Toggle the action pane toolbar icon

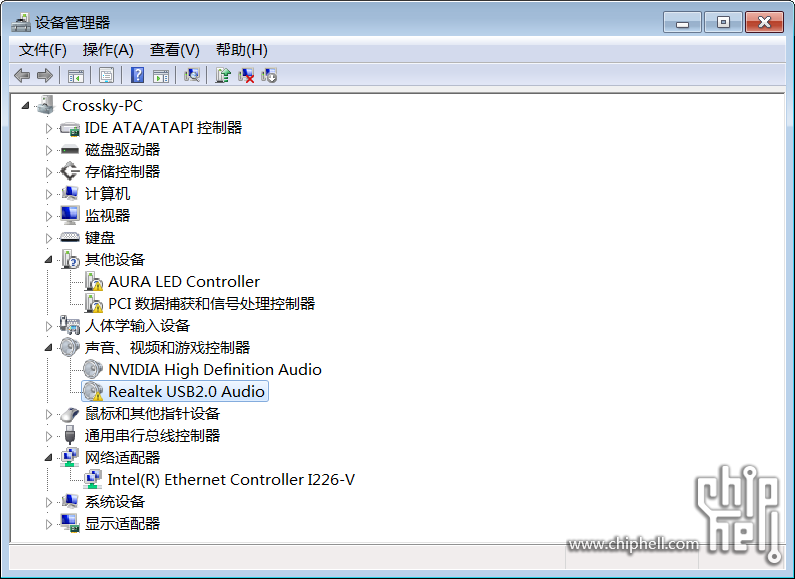coord(161,76)
